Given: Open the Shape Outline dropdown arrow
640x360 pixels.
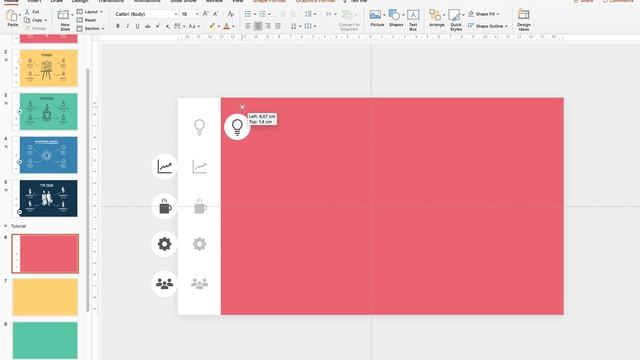Looking at the screenshot, I should click(x=506, y=26).
